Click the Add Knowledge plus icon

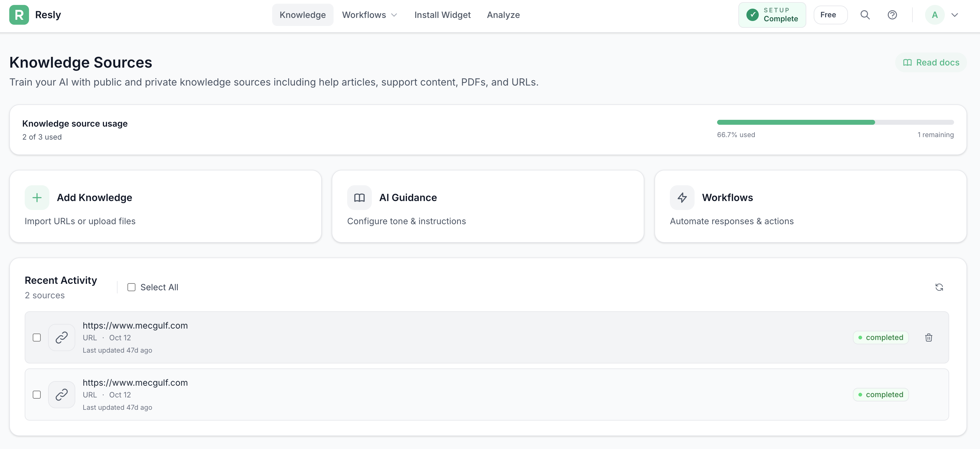(x=36, y=197)
